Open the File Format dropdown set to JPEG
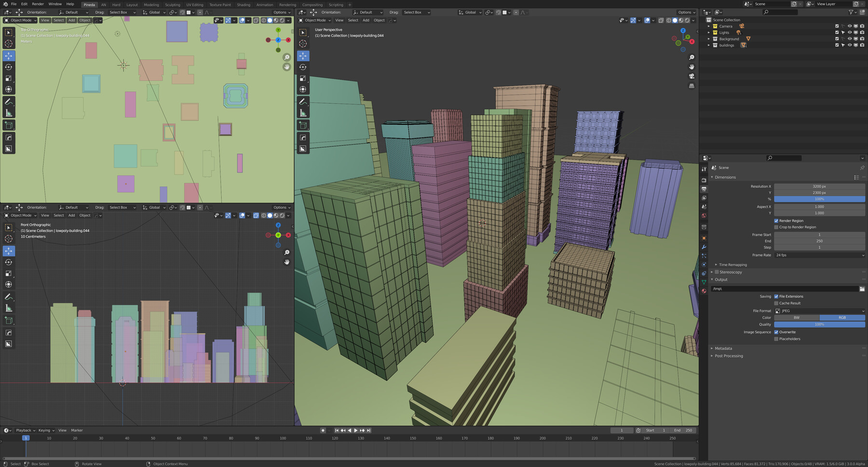Image resolution: width=868 pixels, height=467 pixels. point(819,311)
